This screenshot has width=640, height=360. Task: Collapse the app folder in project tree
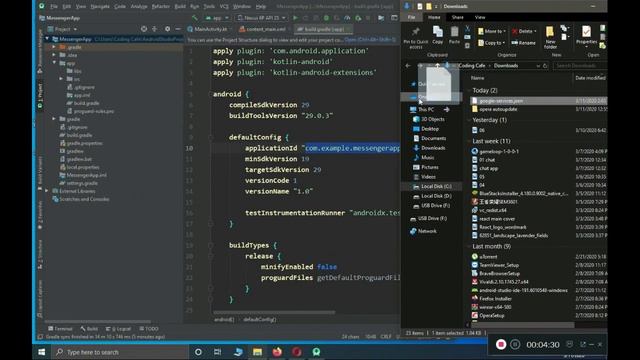54,63
